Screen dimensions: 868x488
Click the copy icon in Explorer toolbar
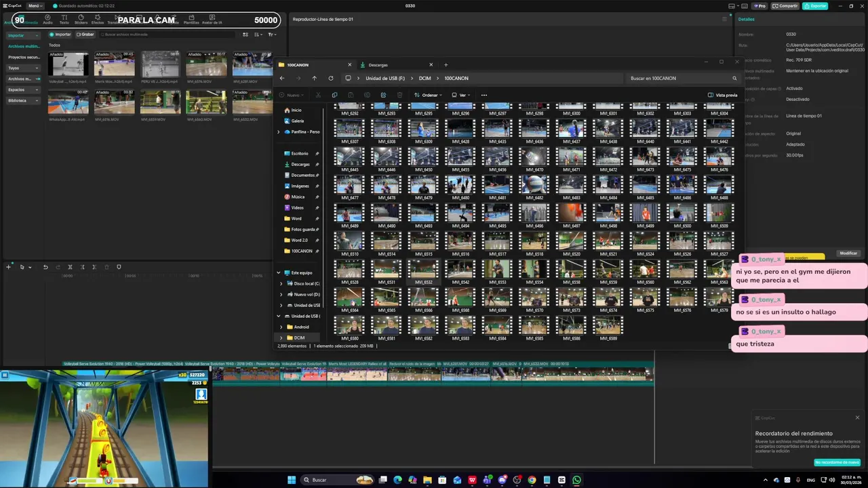click(x=334, y=95)
